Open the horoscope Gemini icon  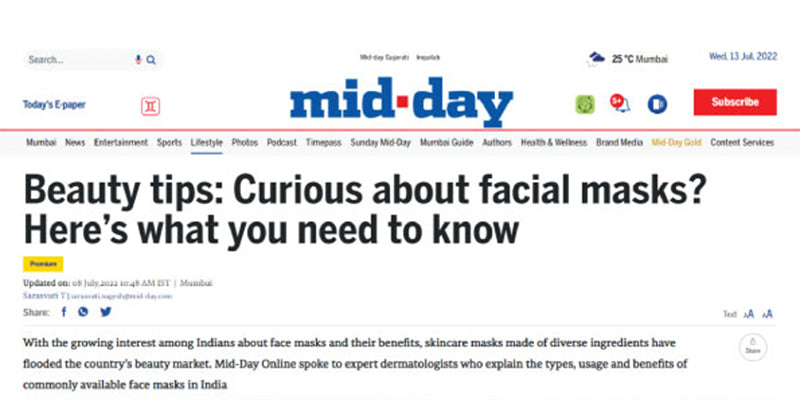150,105
